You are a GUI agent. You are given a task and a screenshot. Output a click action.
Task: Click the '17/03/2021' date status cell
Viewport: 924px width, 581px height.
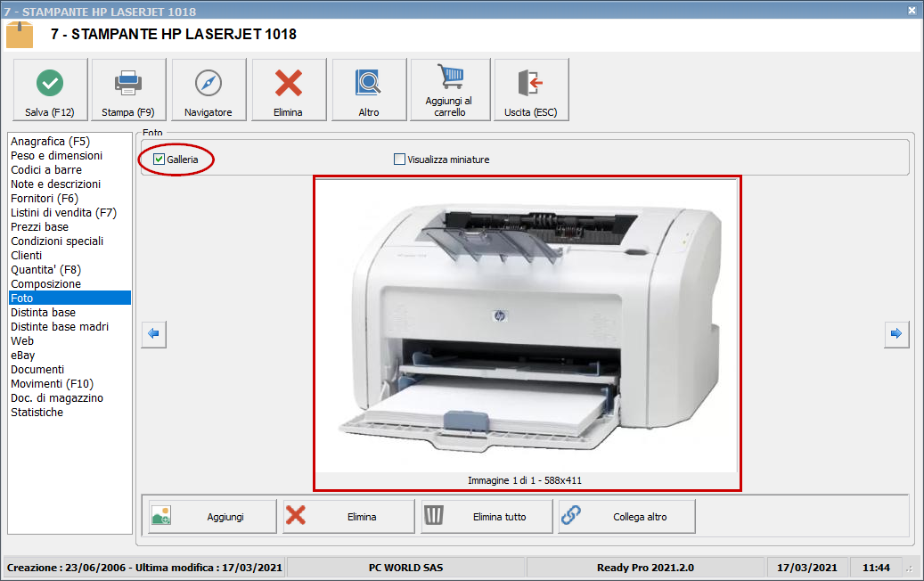(806, 568)
